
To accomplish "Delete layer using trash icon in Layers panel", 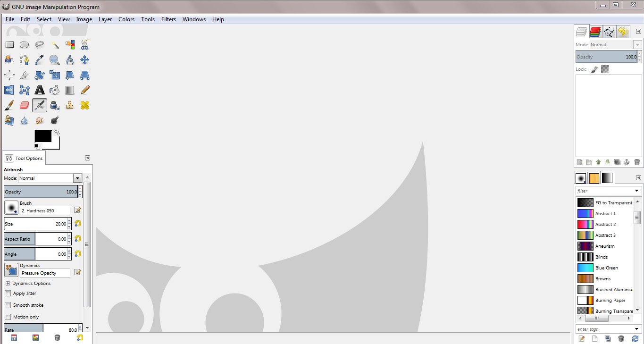I will coord(637,162).
